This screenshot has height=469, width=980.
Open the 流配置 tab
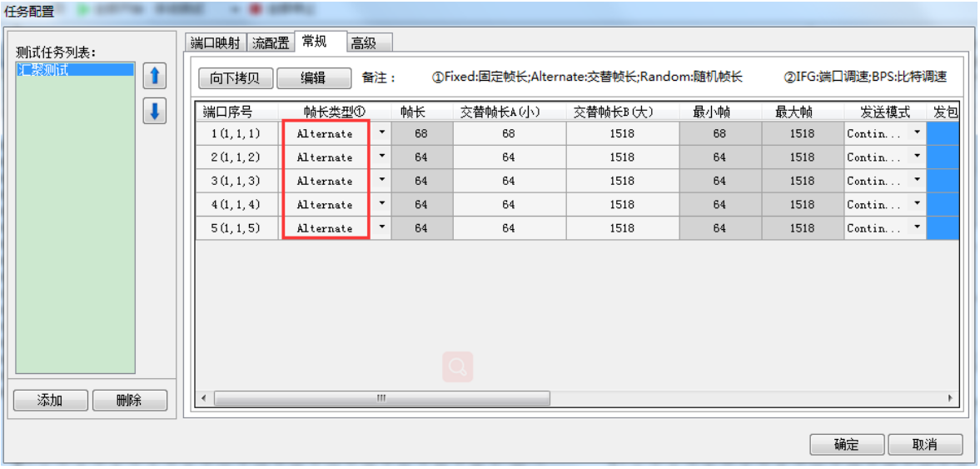271,43
